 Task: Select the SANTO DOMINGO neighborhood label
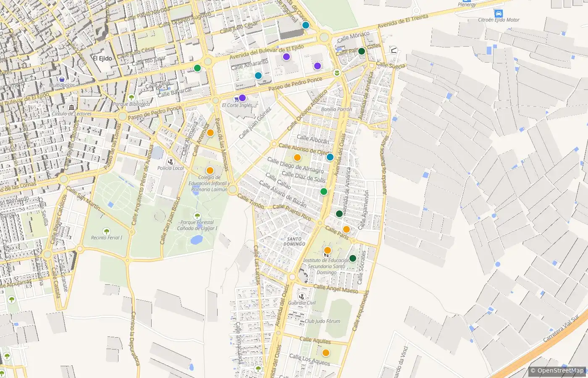[x=294, y=241]
